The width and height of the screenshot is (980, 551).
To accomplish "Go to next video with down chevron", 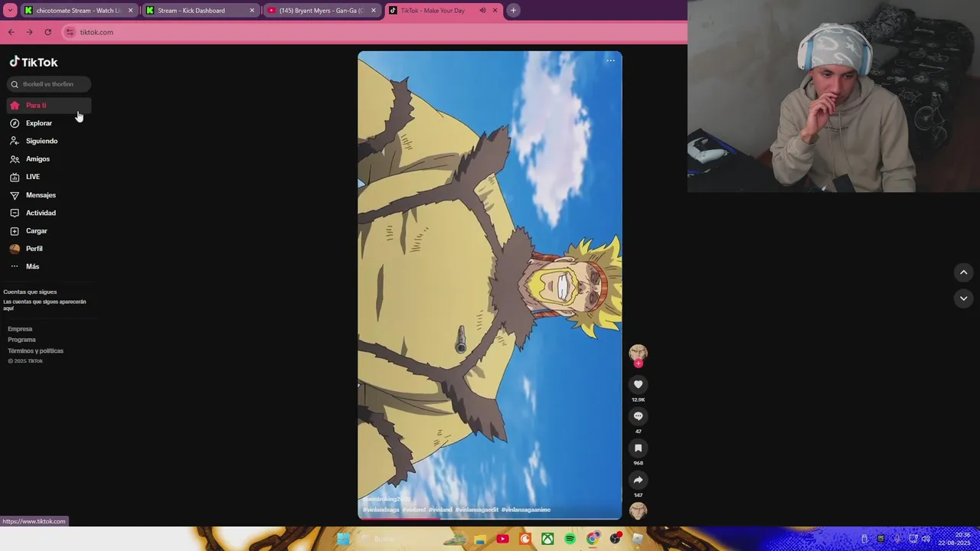I will [x=964, y=298].
